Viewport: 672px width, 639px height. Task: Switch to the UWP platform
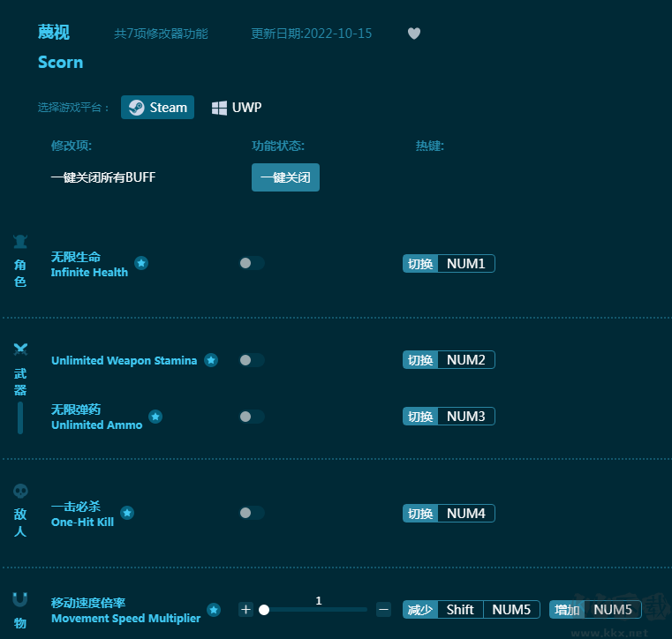237,107
